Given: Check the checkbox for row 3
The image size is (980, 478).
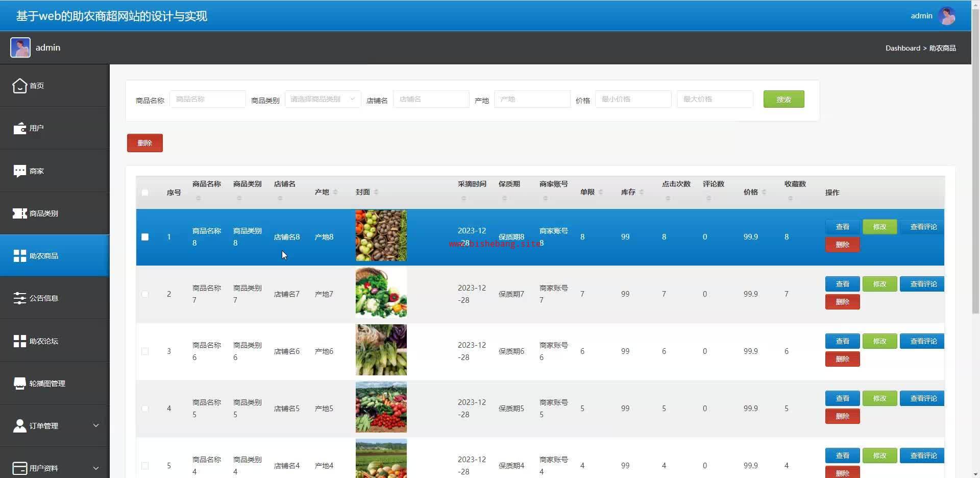Looking at the screenshot, I should coord(145,351).
